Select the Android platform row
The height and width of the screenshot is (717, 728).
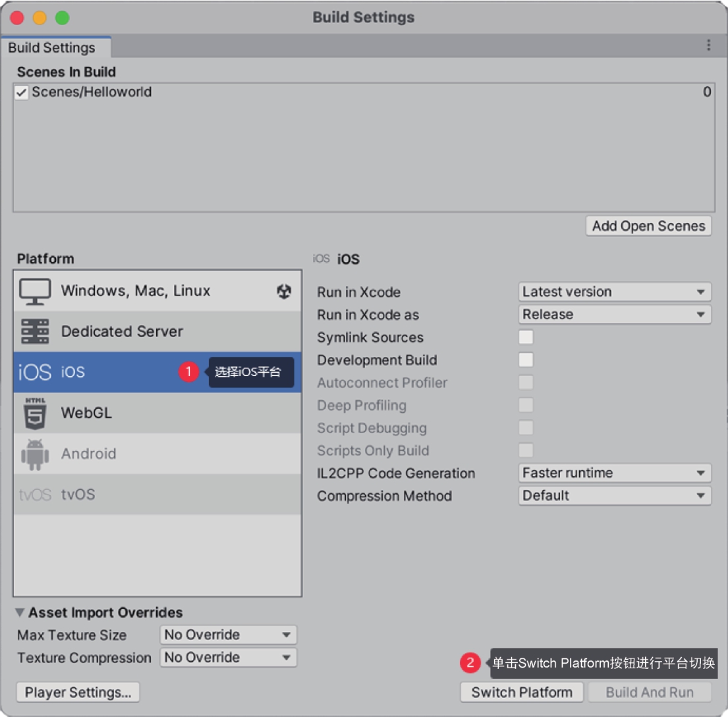tap(157, 454)
